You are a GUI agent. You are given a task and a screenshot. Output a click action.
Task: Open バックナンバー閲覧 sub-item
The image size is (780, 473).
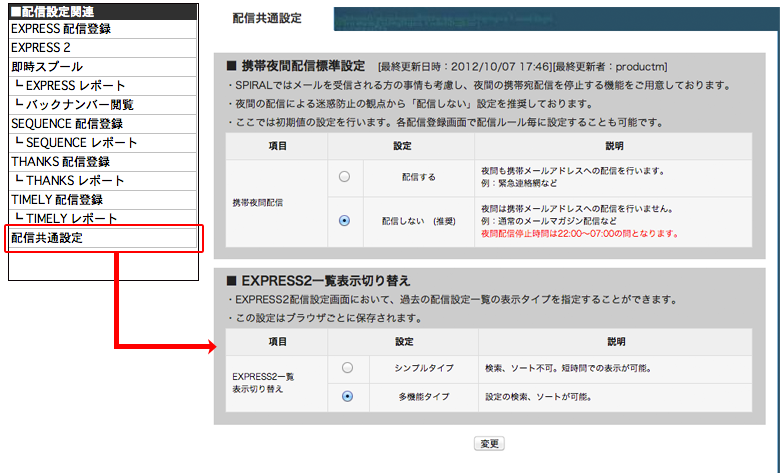point(80,105)
